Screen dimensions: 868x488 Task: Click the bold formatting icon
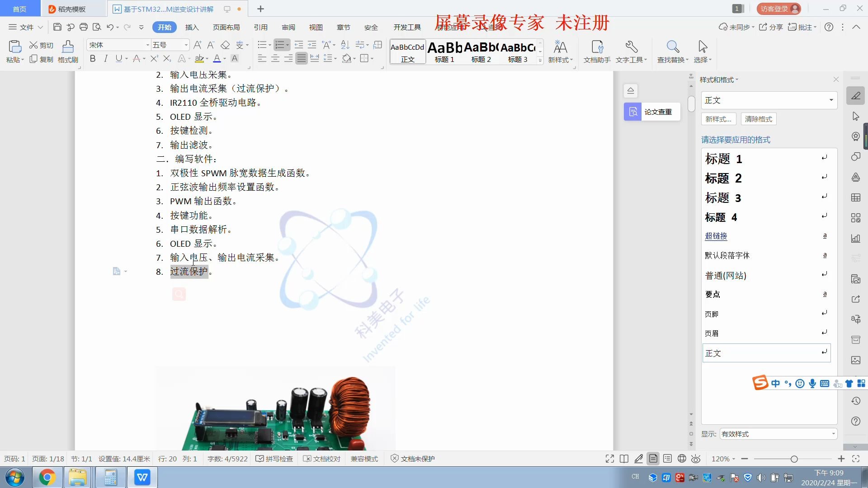pyautogui.click(x=92, y=58)
